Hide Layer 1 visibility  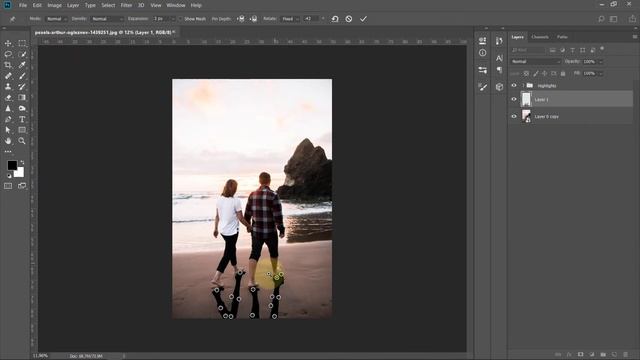tap(514, 99)
